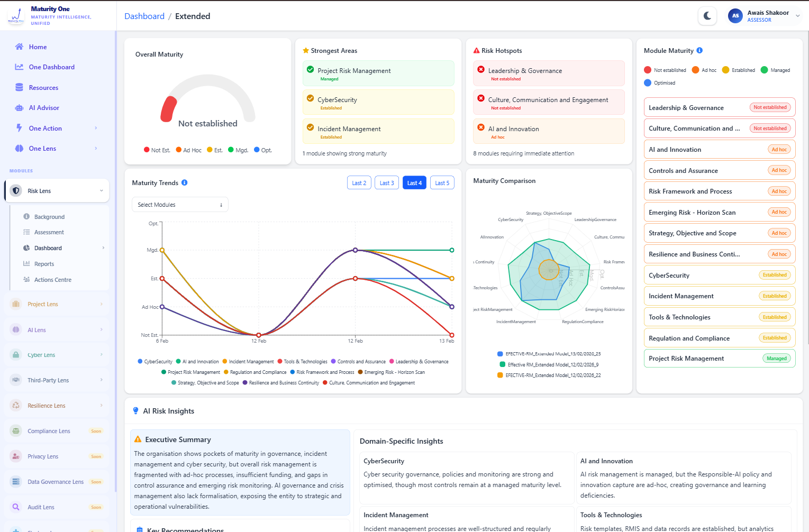
Task: Open AI Advisor robot icon
Action: click(19, 108)
